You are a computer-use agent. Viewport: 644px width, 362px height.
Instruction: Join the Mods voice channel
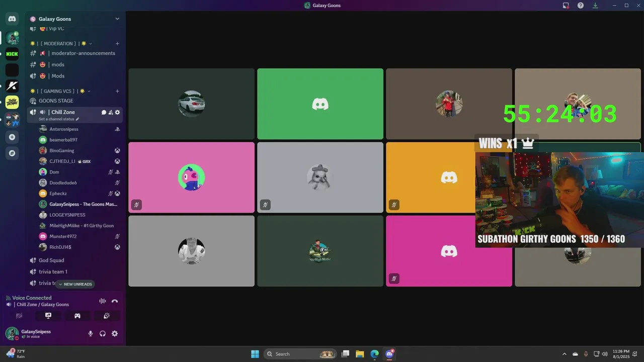click(x=74, y=76)
